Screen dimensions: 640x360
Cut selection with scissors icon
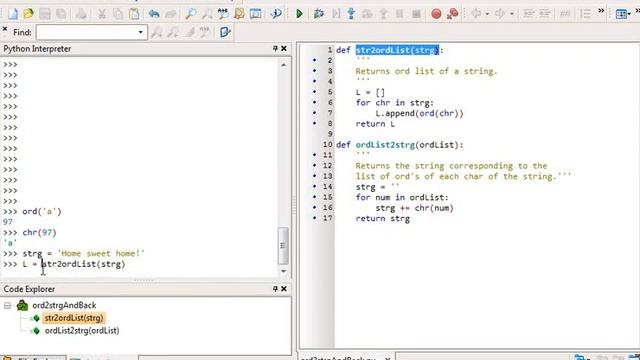[102, 14]
